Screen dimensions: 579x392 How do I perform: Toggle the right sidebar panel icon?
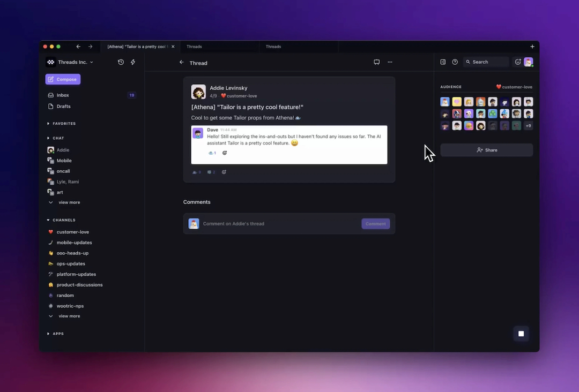[443, 62]
